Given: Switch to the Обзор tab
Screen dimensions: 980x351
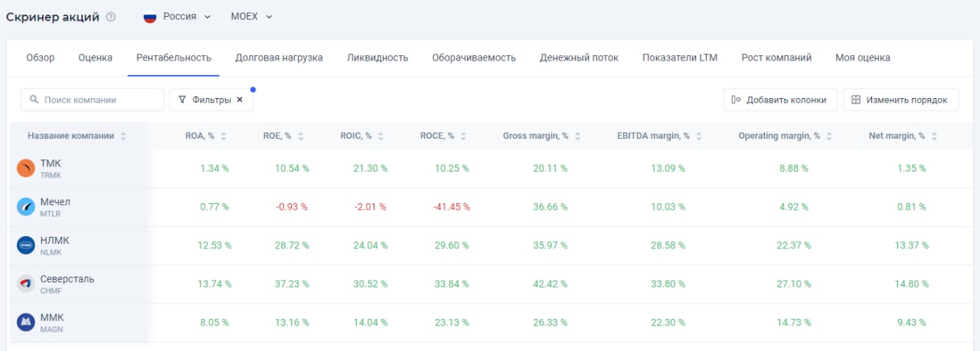Looking at the screenshot, I should pos(41,57).
